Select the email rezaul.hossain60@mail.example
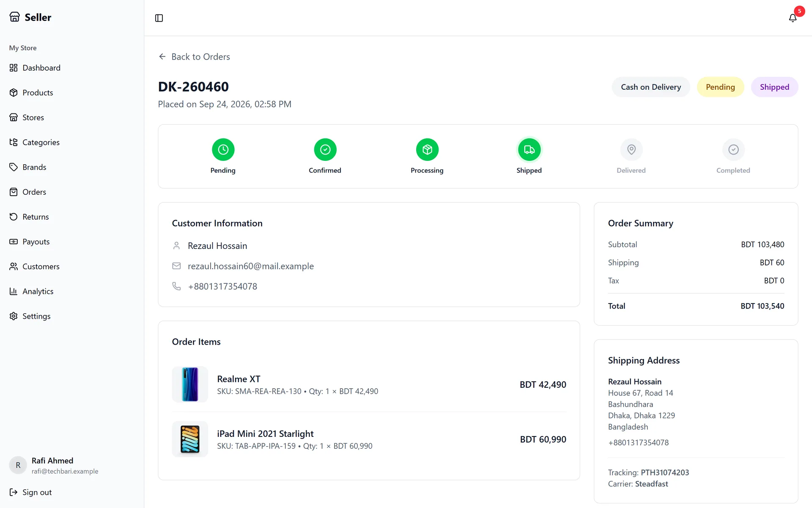Screen dimensions: 812x508 (251, 266)
